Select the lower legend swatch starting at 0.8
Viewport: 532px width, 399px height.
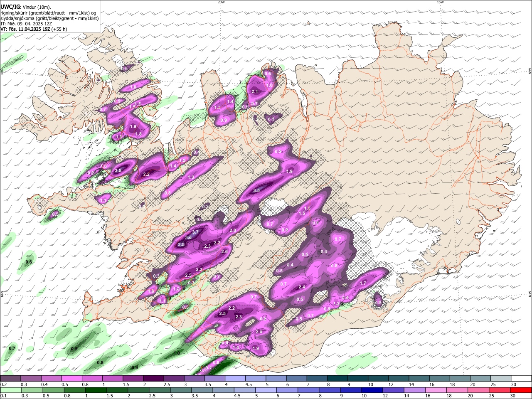(x=74, y=390)
